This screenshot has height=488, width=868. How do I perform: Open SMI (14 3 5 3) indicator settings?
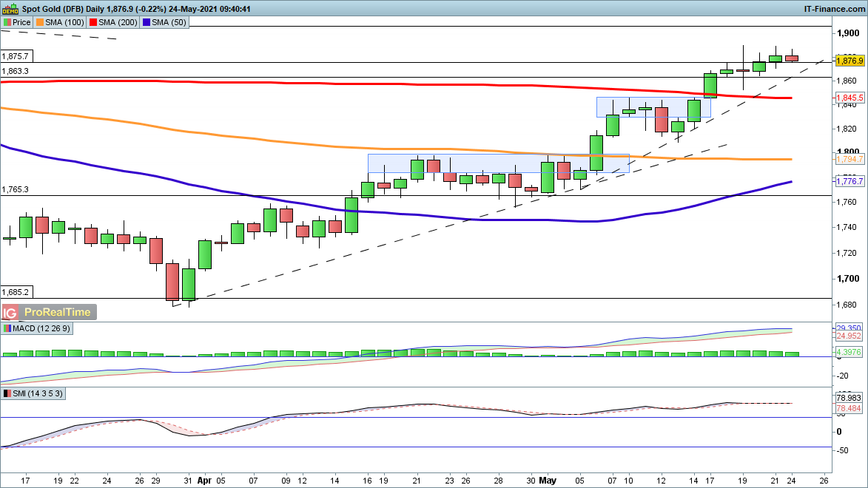point(37,395)
